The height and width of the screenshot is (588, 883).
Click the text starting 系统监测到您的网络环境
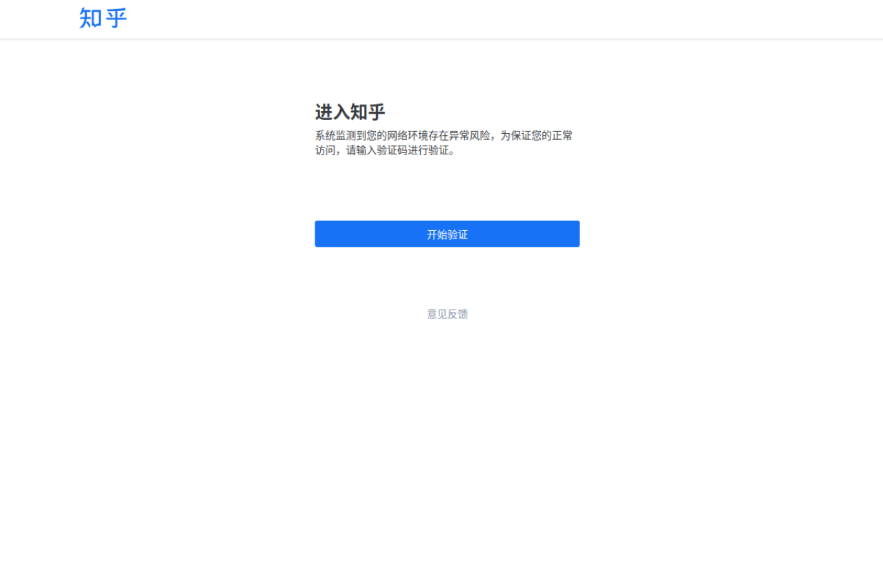click(x=444, y=143)
